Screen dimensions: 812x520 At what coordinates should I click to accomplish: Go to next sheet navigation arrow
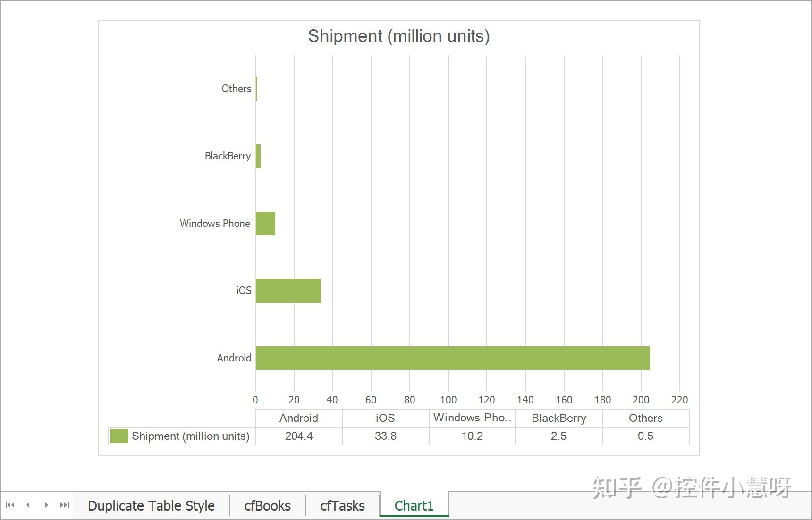[x=46, y=505]
